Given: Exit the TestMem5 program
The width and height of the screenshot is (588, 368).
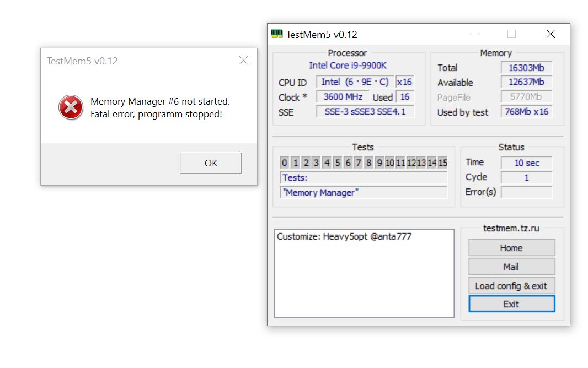Looking at the screenshot, I should [x=511, y=304].
